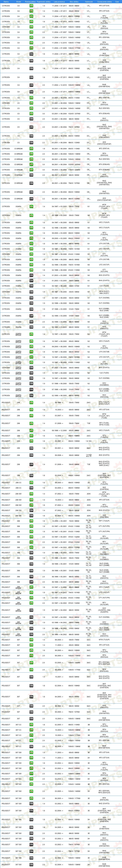Click diesel ON icon in Peugeot 206 CC 9HZ row

tap(31, 488)
